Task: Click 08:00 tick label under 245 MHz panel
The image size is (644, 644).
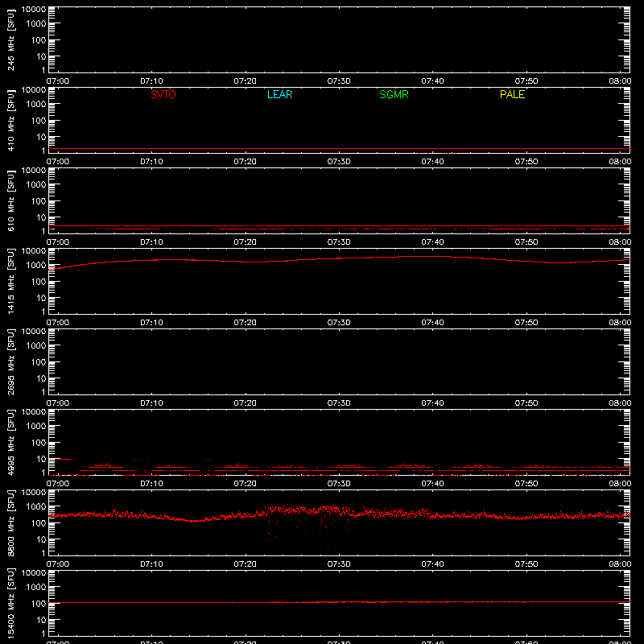Action: [620, 81]
